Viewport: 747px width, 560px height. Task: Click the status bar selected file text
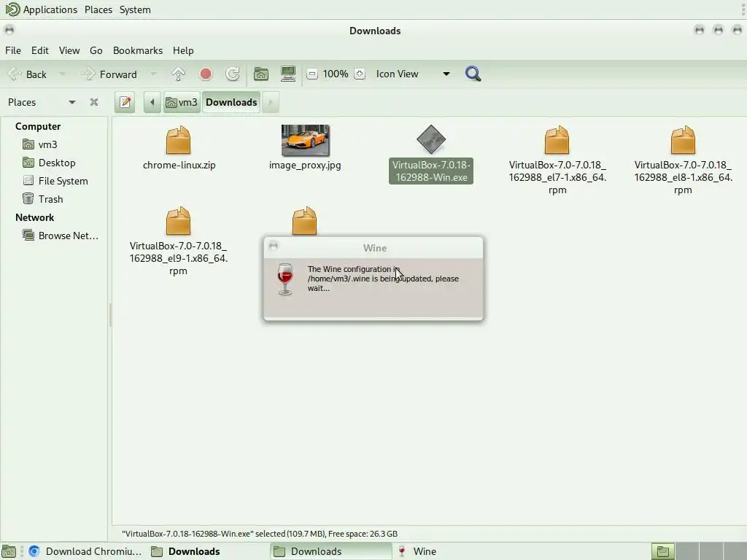coord(260,534)
